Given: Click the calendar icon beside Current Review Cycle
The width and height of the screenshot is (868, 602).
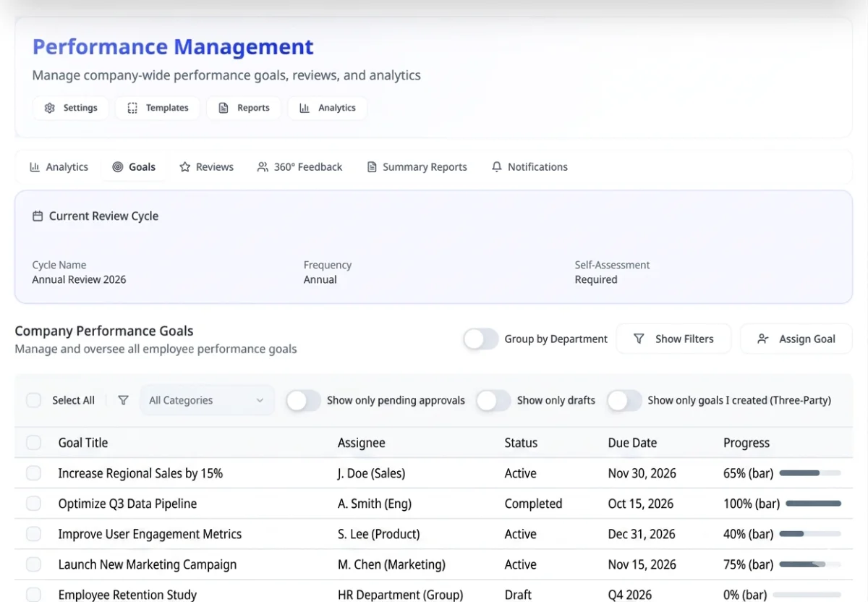Looking at the screenshot, I should click(x=38, y=216).
